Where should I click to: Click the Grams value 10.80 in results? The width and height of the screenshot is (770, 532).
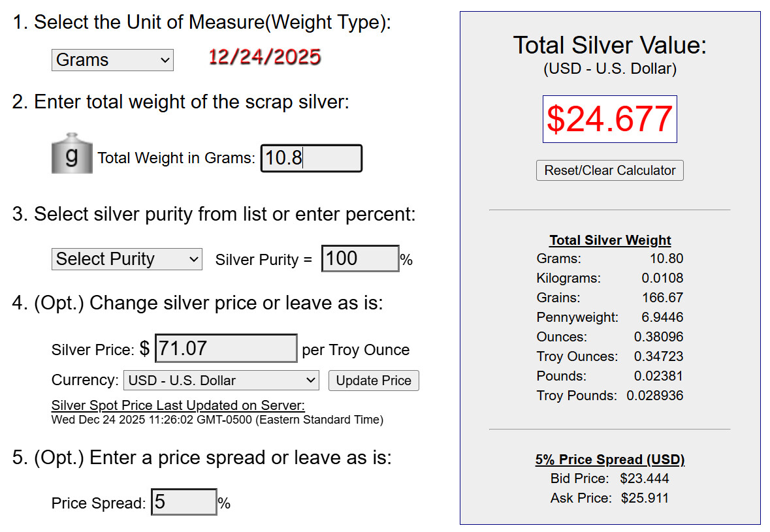[x=666, y=258]
